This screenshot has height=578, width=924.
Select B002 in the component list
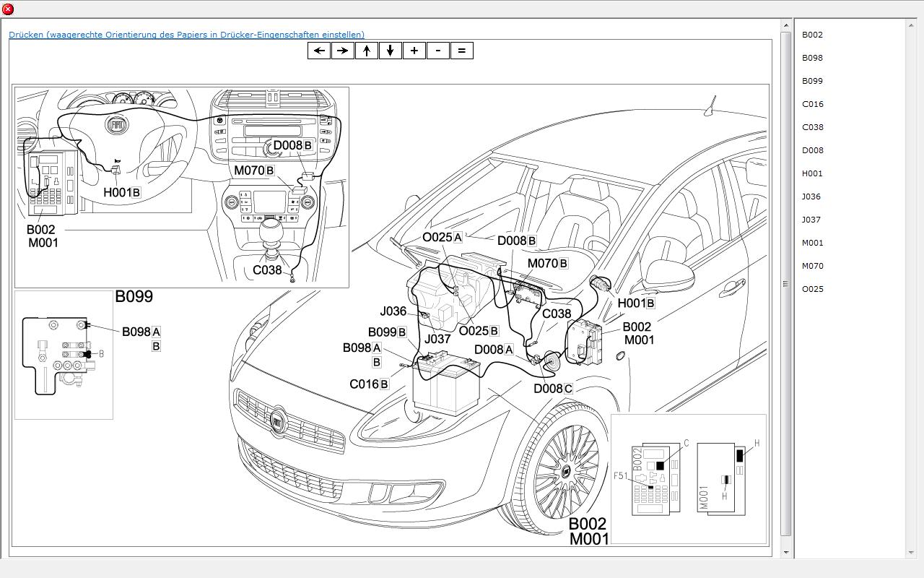tap(812, 35)
